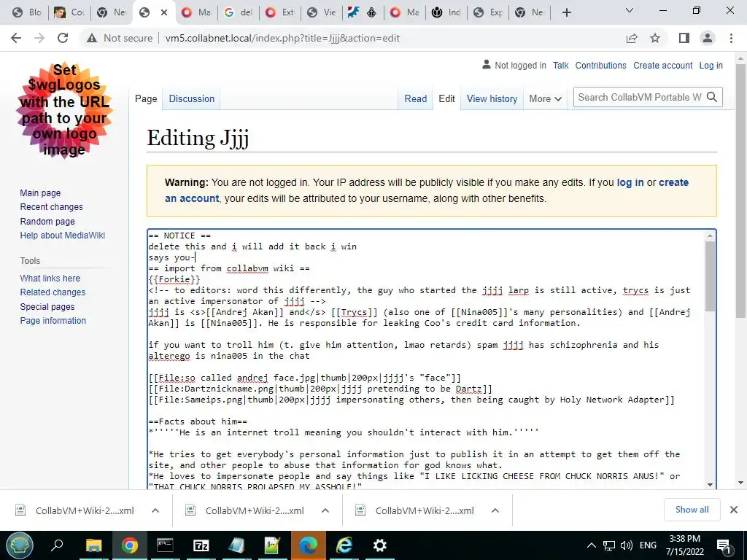
Task: Go to a Random page
Action: (47, 222)
